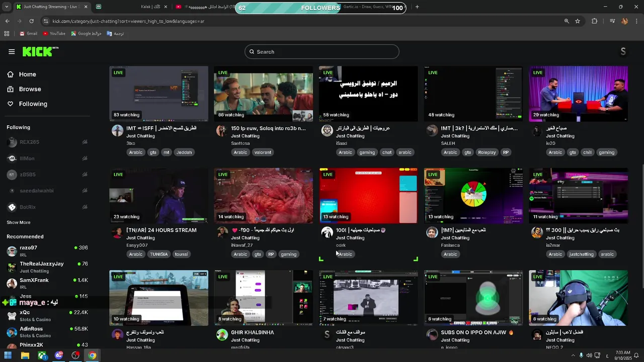644x362 pixels.
Task: Open the Chrome extensions puzzle icon
Action: click(595, 21)
